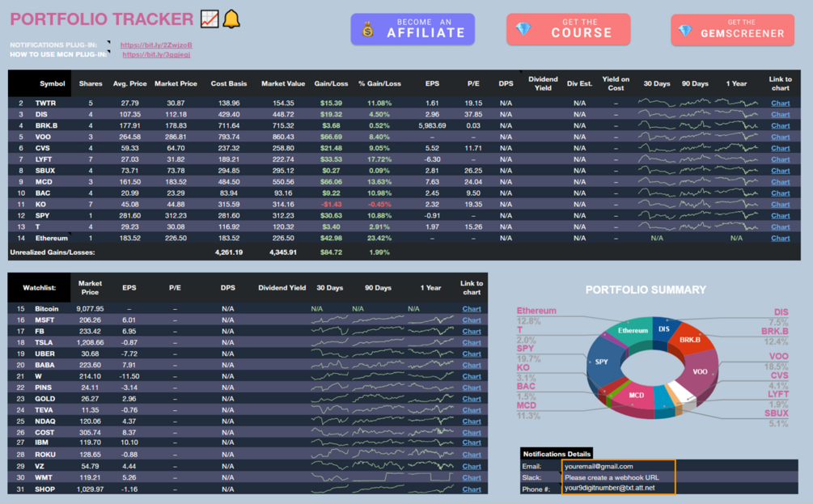Select the KO loss value -$1.43
This screenshot has height=504, width=813.
tap(331, 205)
